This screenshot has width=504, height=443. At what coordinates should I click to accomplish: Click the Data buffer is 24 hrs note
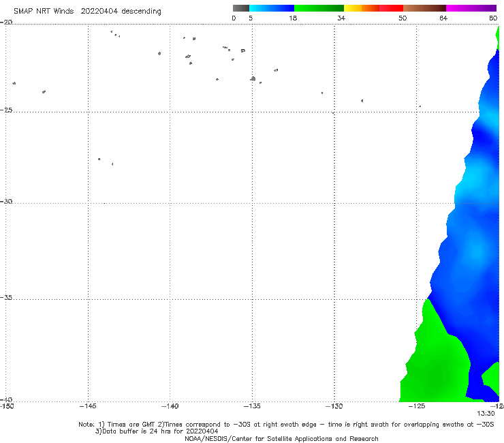point(157,431)
